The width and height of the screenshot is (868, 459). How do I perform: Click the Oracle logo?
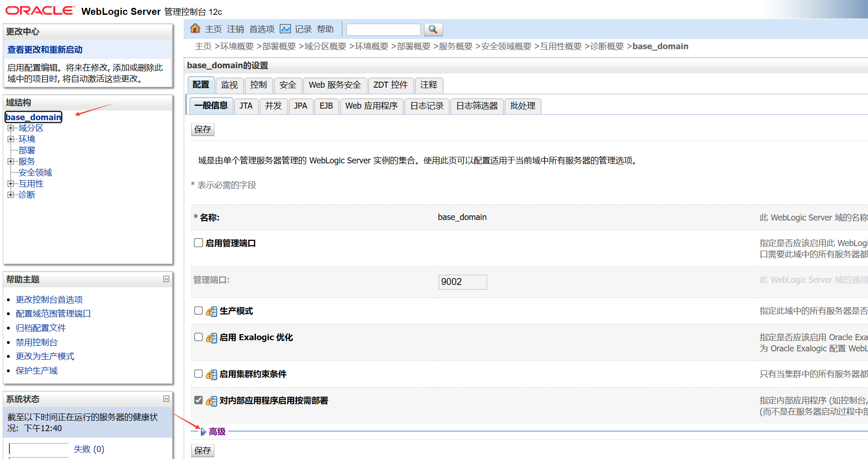[x=40, y=10]
